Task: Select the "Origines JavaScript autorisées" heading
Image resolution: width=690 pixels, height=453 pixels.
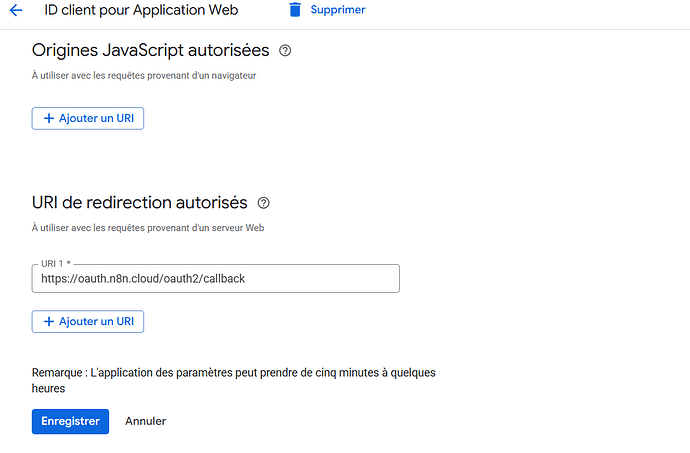Action: [x=150, y=50]
